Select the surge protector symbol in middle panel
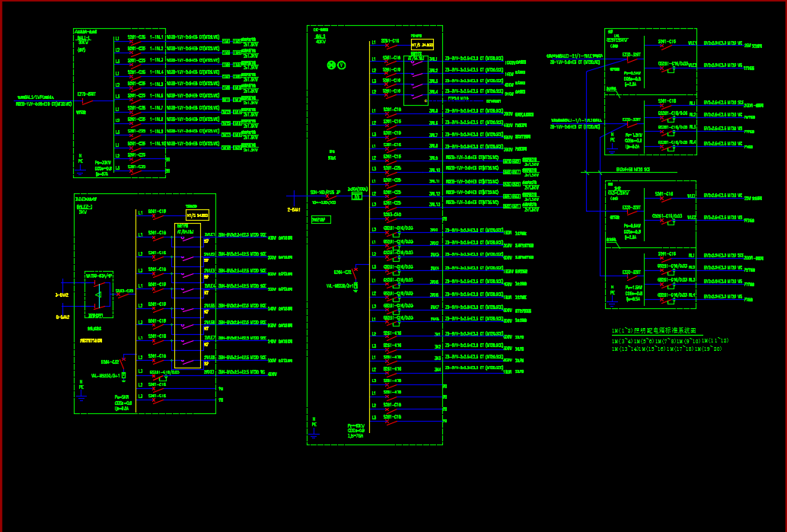Viewport: 787px width, 532px height. coord(356,287)
